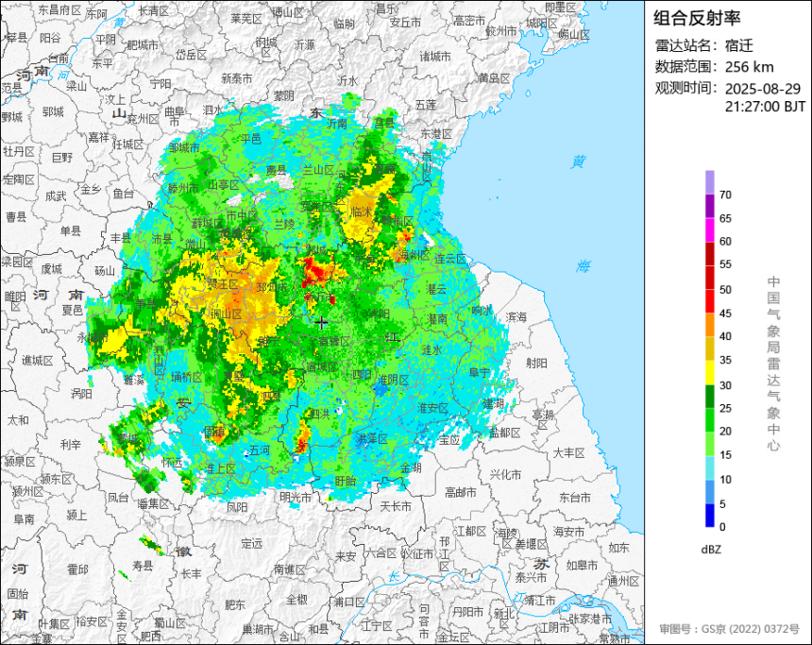Screen dimensions: 812x645
Task: Click the 淮上区 map label
Action: [221, 468]
